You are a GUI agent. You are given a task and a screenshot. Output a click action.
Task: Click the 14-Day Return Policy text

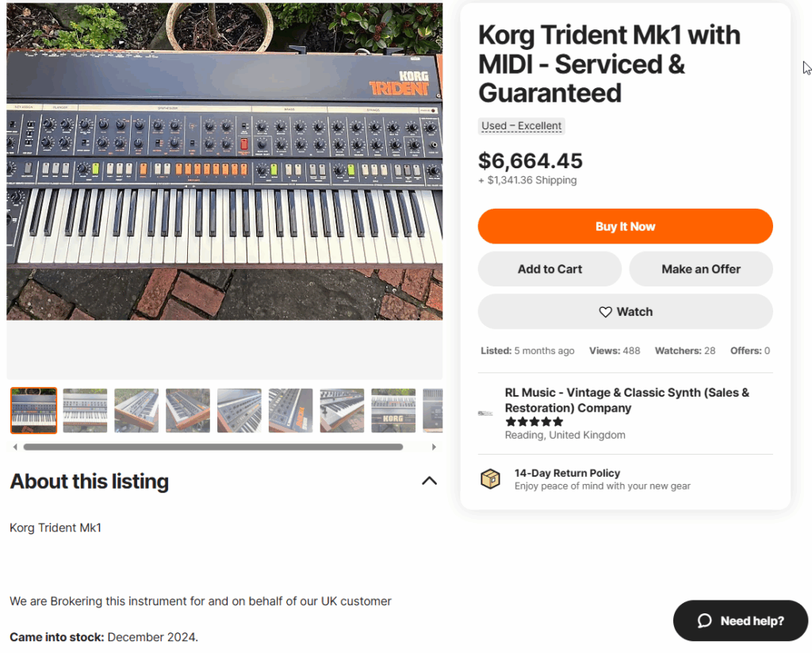point(567,473)
